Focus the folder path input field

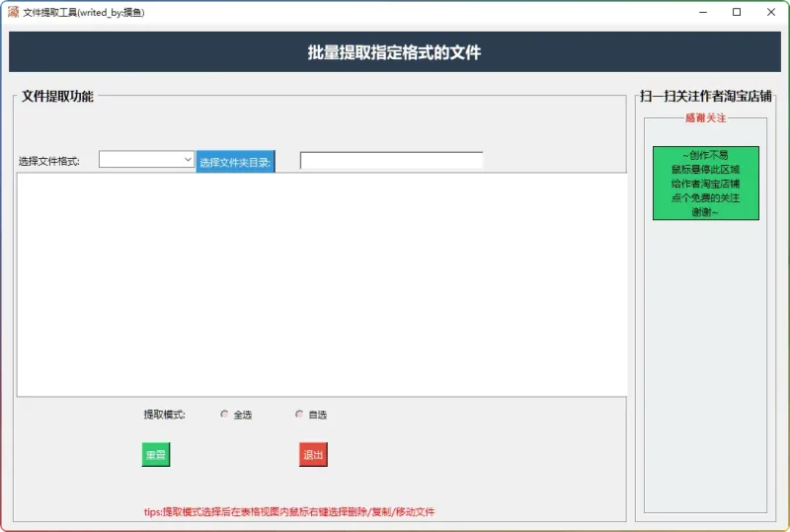(x=391, y=161)
